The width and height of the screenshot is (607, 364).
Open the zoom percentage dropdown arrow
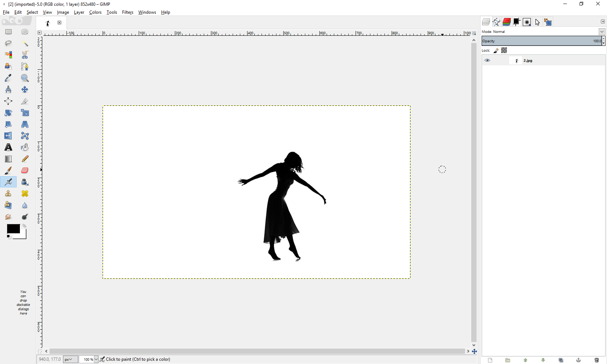(x=96, y=359)
